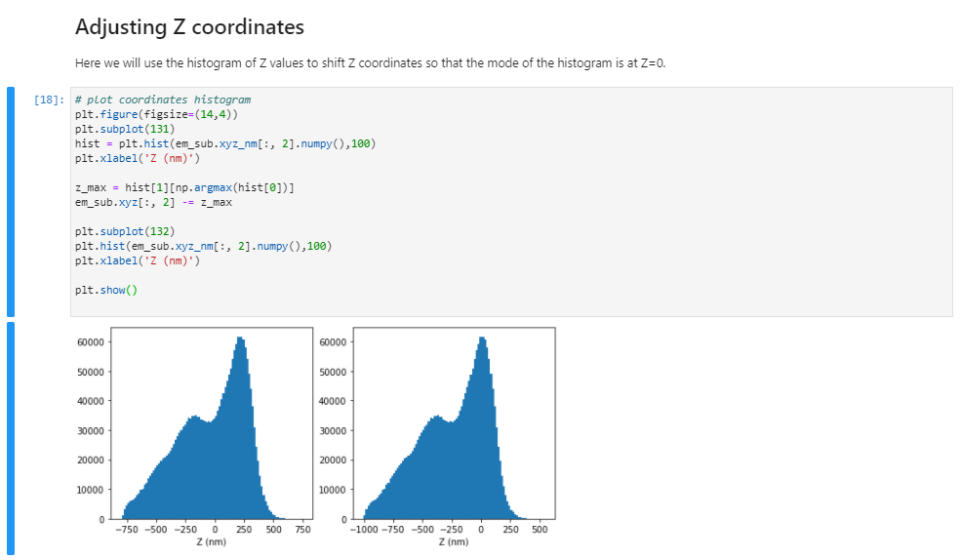Screen dimensions: 962x560
Task: Click the 'em_sub.xyz[:, 2] -= z_max' line
Action: [x=153, y=202]
